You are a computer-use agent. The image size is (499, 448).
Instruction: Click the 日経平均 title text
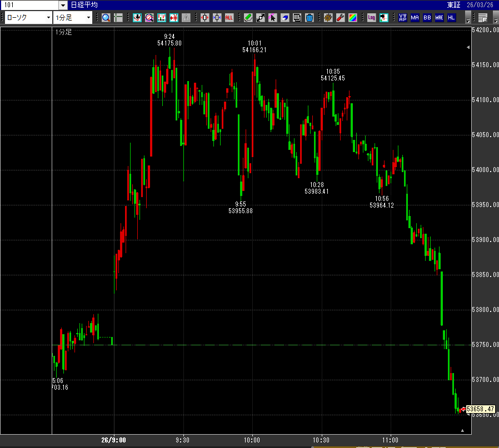pos(84,5)
